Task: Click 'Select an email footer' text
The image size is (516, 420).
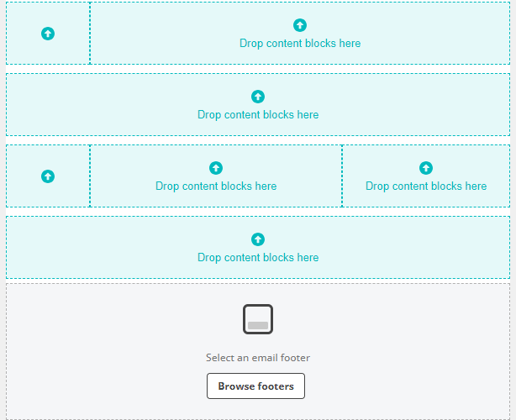Action: tap(258, 358)
